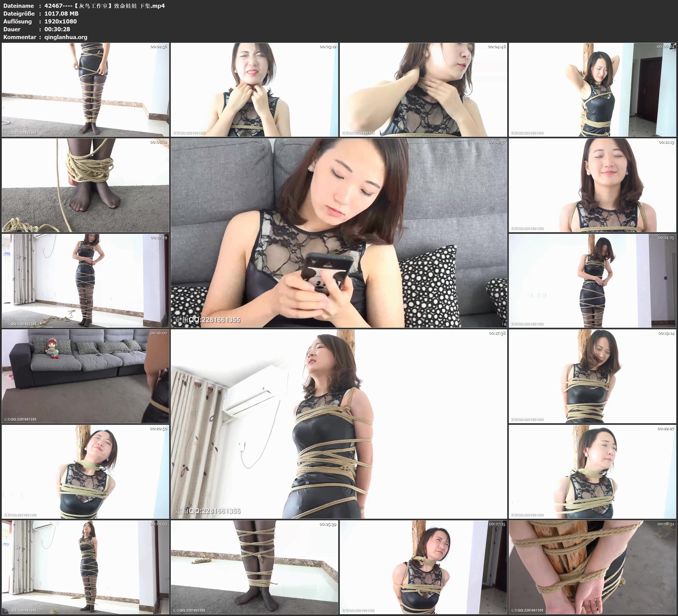Select the thumbnail at 00:22:27
This screenshot has width=678, height=616.
[592, 472]
